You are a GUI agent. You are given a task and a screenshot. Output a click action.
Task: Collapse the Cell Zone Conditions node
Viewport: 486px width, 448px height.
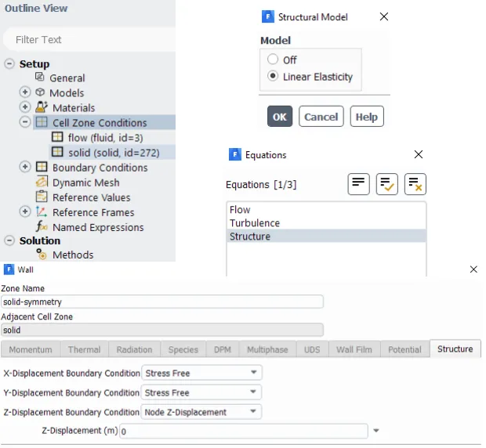click(x=25, y=121)
